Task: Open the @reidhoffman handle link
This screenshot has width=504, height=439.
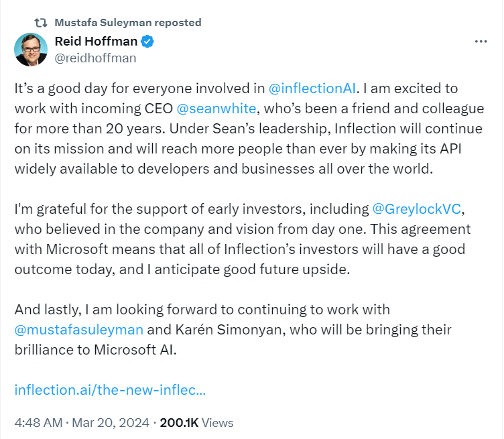Action: tap(95, 58)
